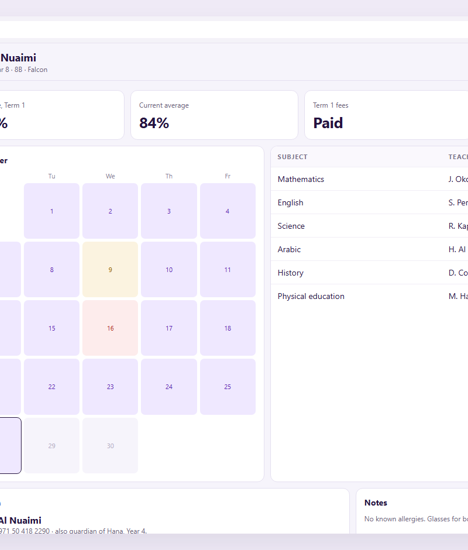Click the Current average 84% card
The height and width of the screenshot is (550, 468).
(x=214, y=115)
